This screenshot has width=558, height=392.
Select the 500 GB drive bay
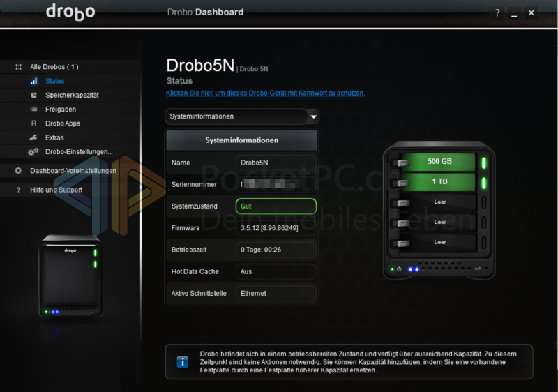point(439,162)
